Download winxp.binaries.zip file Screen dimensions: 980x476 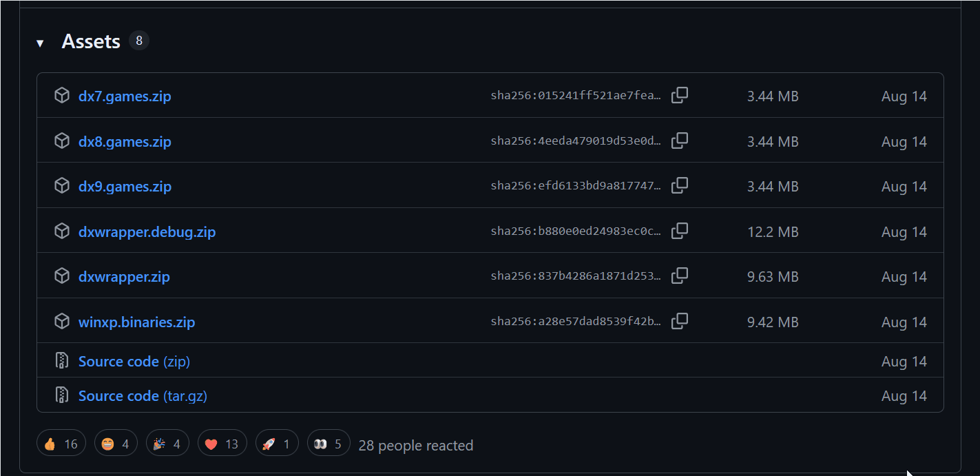pyautogui.click(x=136, y=322)
